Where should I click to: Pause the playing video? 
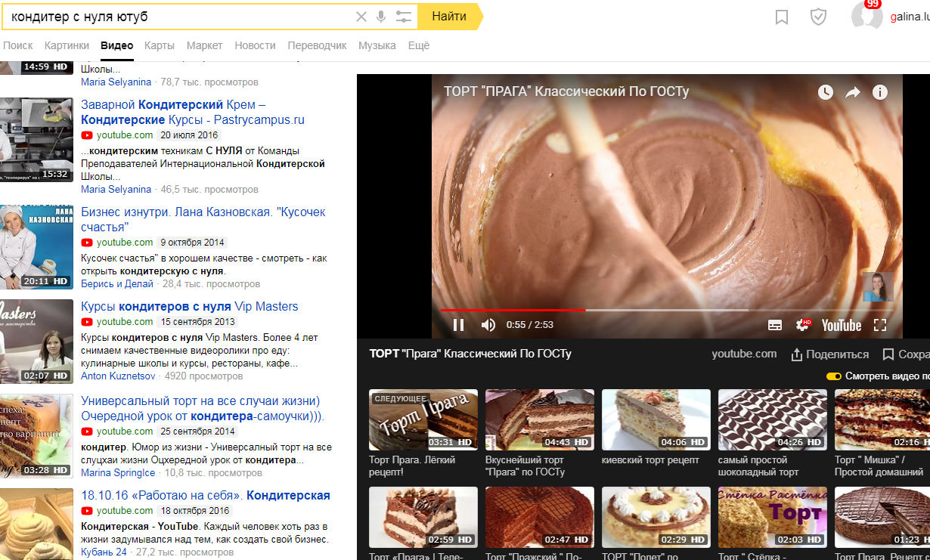tap(458, 325)
